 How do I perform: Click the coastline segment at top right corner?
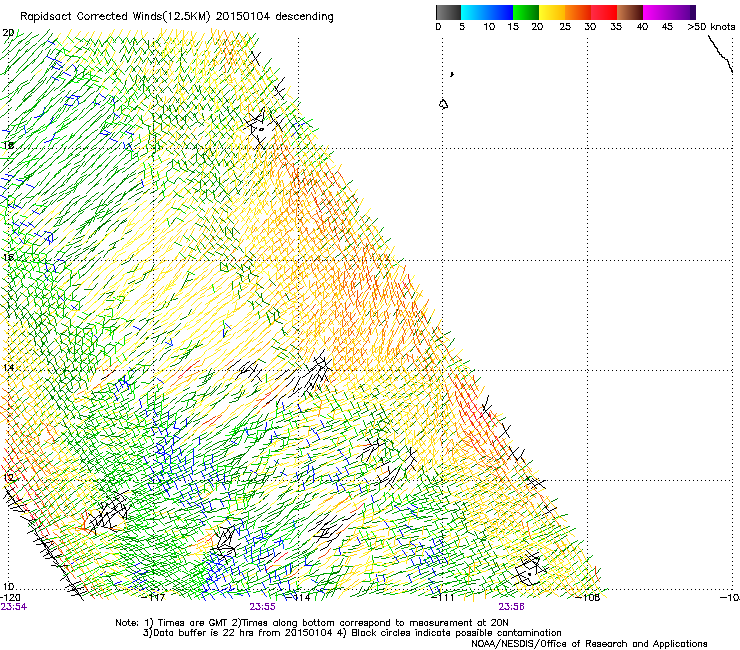(721, 54)
